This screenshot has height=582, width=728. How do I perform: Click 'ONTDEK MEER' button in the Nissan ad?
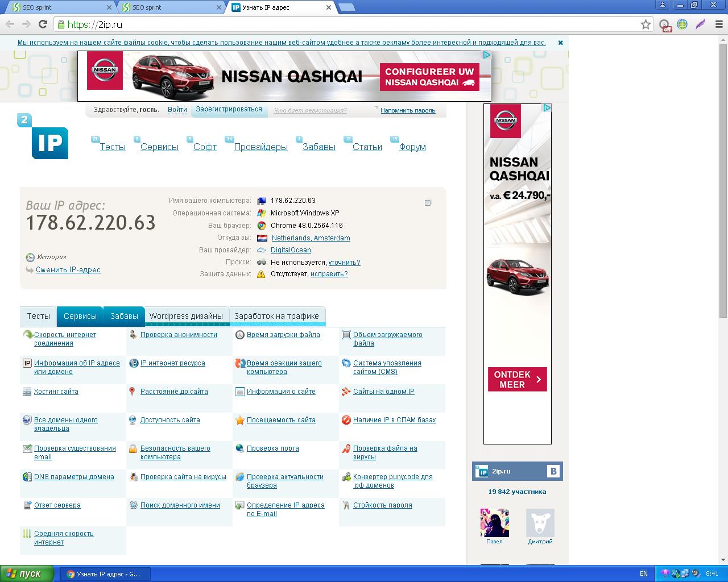[517, 379]
